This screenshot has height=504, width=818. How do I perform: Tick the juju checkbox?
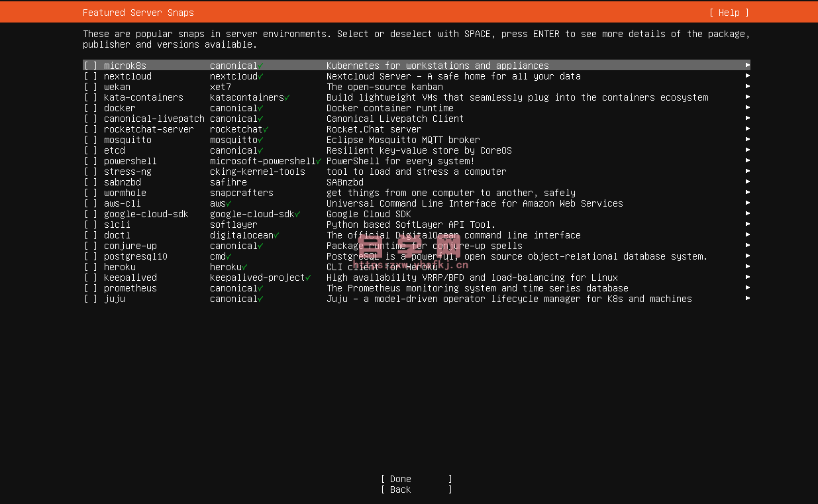91,299
